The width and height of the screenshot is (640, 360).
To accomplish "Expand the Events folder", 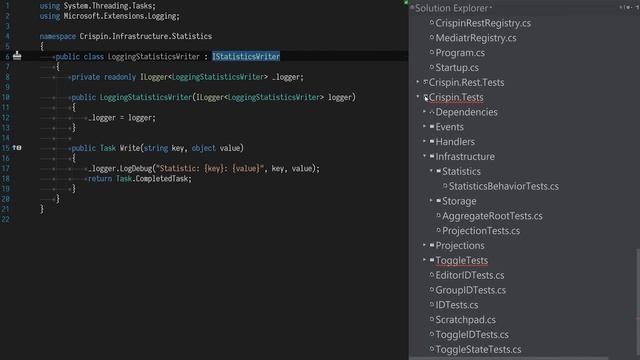I will (424, 127).
